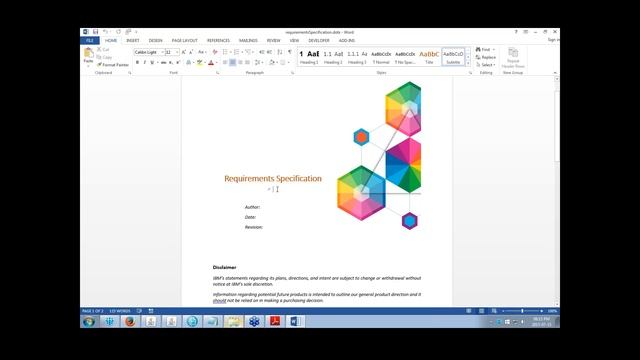Viewport: 640px width, 360px height.
Task: Open the Select dropdown in Editing group
Action: pyautogui.click(x=486, y=65)
